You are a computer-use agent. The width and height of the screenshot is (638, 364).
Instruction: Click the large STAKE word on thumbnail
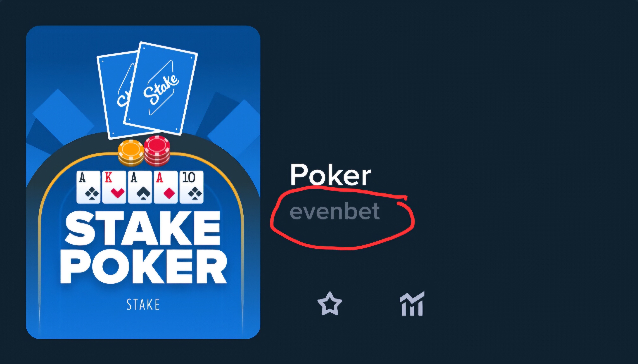(143, 228)
